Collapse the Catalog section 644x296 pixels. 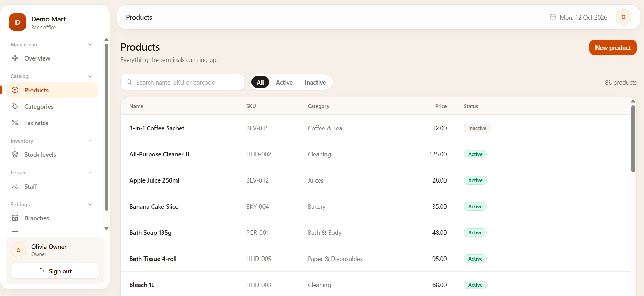point(90,76)
